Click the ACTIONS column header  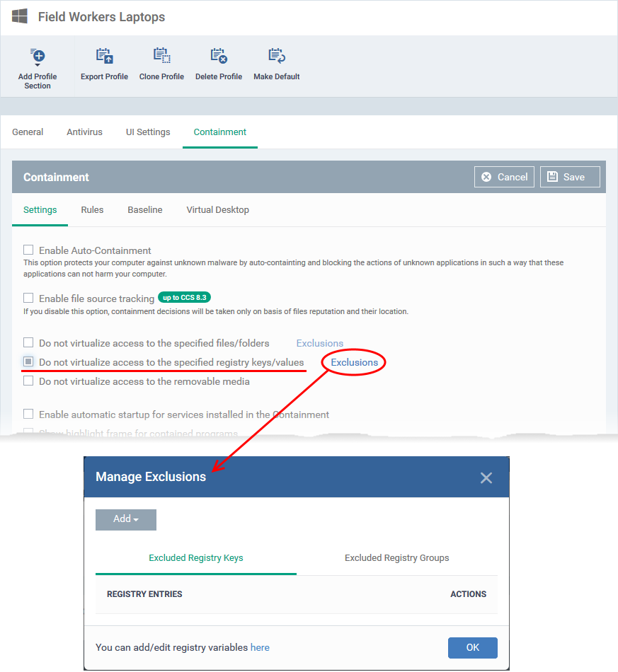tap(469, 594)
